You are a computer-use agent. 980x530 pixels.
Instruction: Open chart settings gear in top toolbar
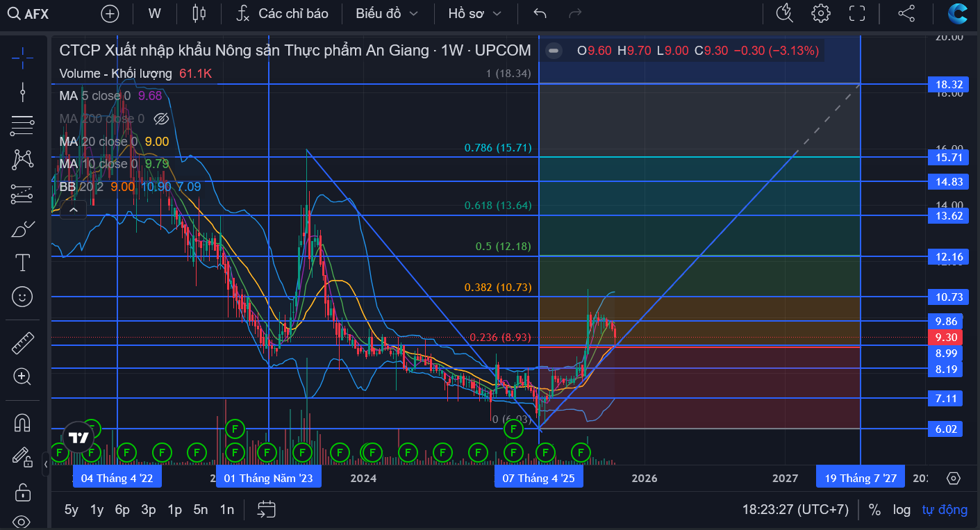click(x=821, y=13)
